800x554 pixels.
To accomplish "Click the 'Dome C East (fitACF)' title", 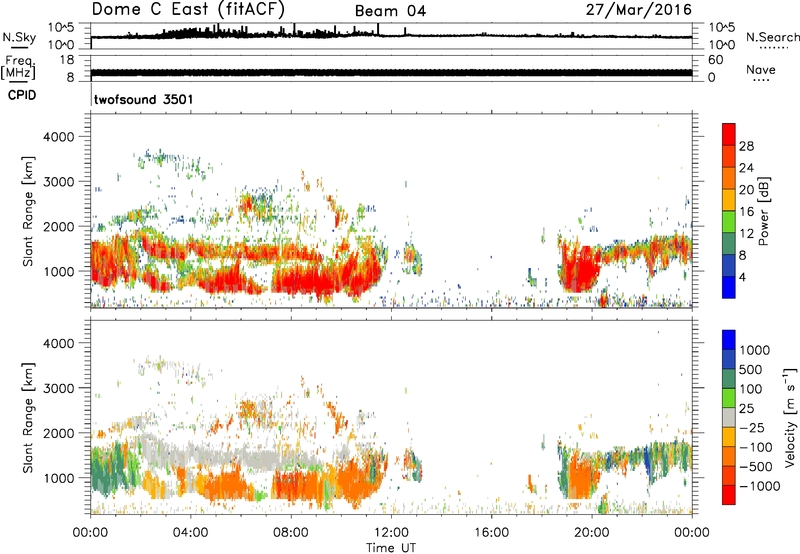I will pyautogui.click(x=188, y=9).
